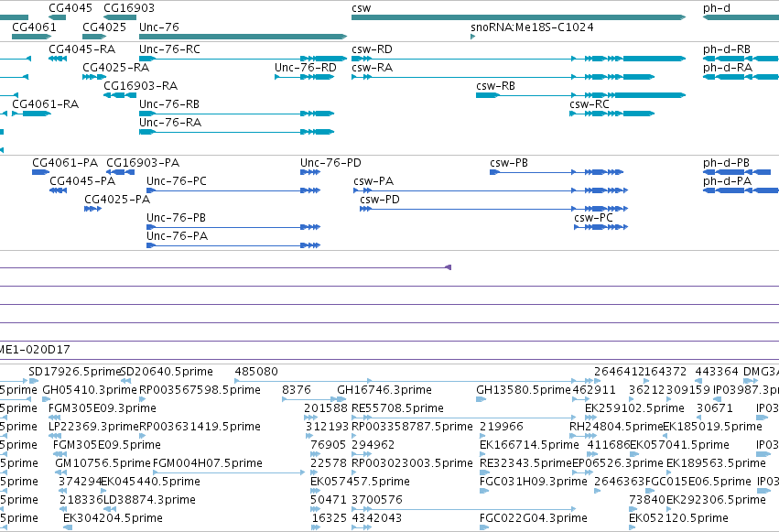This screenshot has width=779, height=532.
Task: Click protein csw-PA
Action: tap(491, 190)
